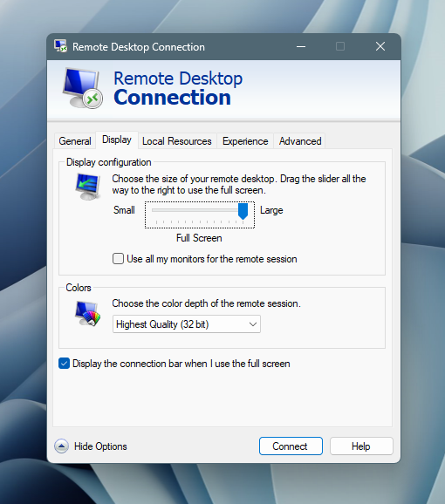445x504 pixels.
Task: Switch to the General tab
Action: [75, 141]
